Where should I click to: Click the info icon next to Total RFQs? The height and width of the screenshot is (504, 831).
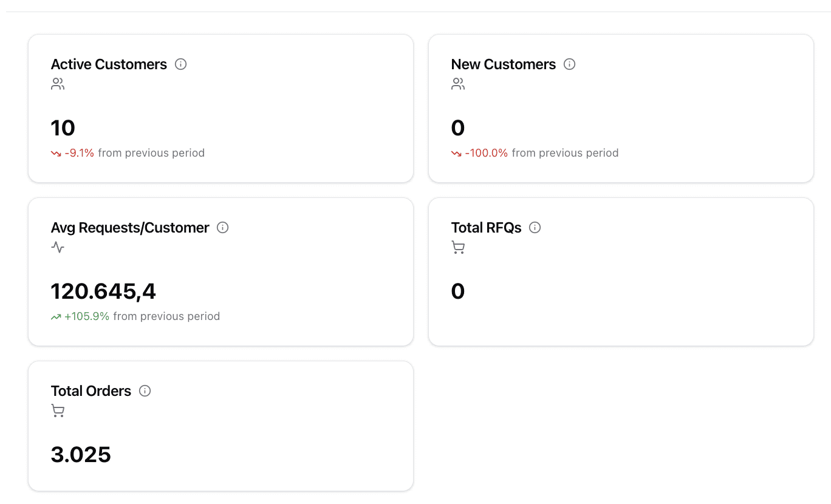[535, 228]
